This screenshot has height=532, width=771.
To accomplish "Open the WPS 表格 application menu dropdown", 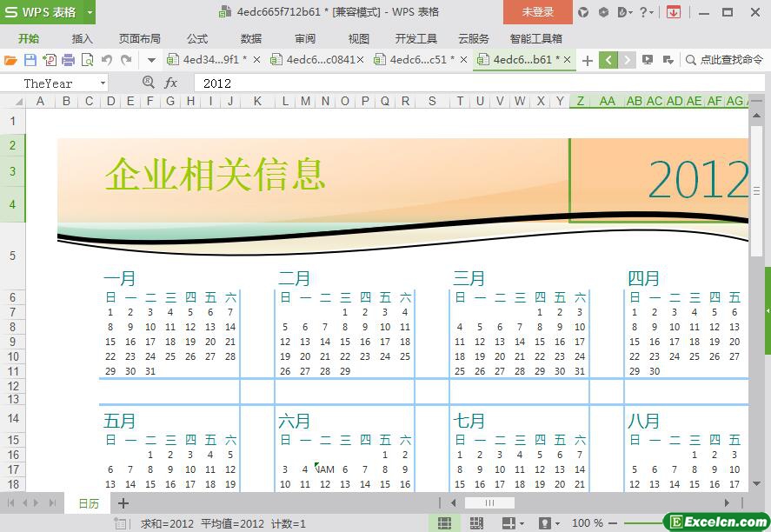I will point(90,12).
